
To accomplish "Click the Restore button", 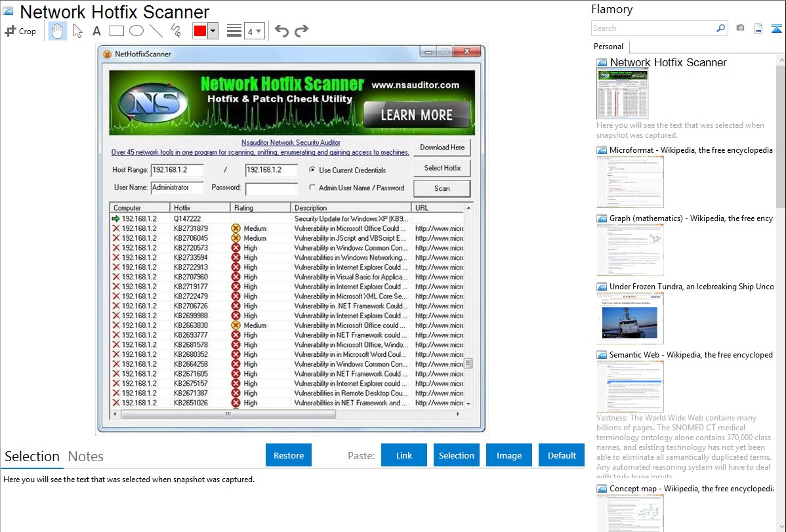I will coord(288,455).
